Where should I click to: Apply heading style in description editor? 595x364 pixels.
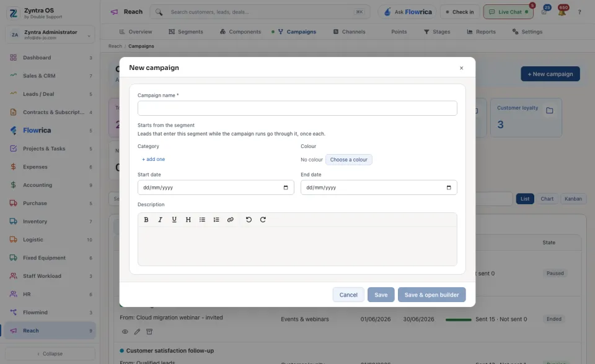(x=188, y=220)
